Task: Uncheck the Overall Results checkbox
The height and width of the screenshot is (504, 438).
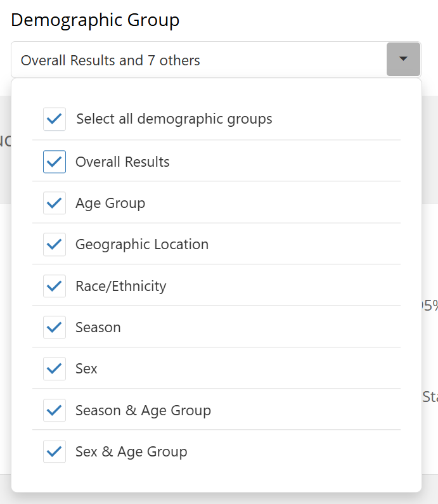Action: pyautogui.click(x=55, y=162)
